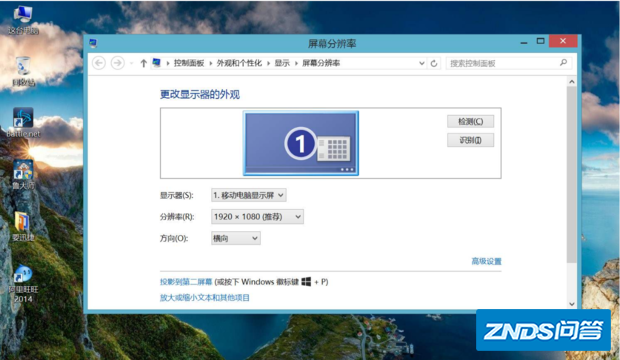The image size is (620, 360).
Task: Expand the address bar history dropdown
Action: (x=422, y=63)
